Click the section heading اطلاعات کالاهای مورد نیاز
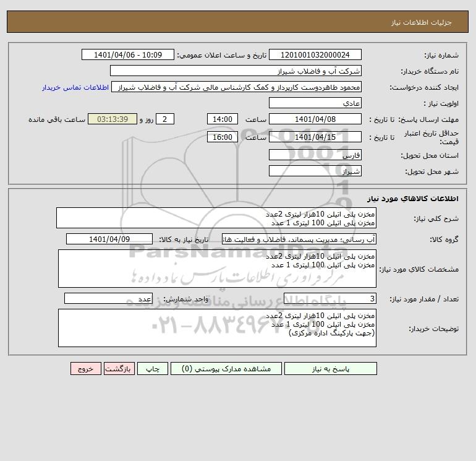Screen dimensions: 476x461 pyautogui.click(x=413, y=199)
